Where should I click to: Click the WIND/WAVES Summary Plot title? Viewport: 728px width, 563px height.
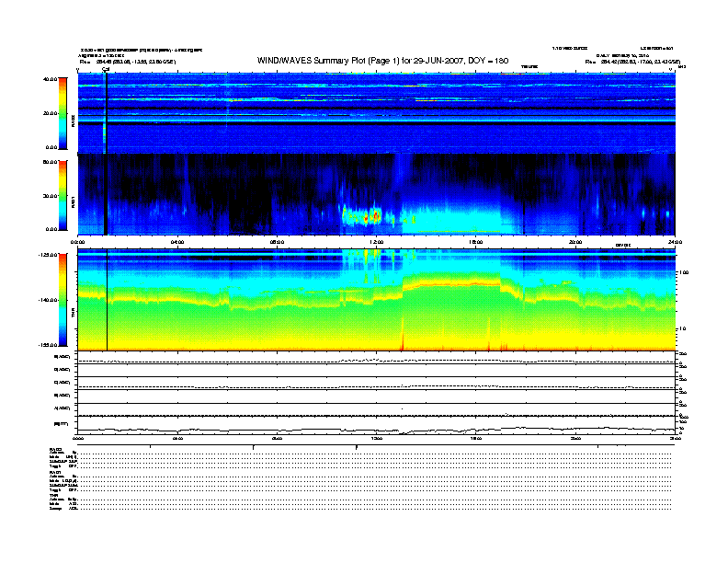pyautogui.click(x=382, y=61)
